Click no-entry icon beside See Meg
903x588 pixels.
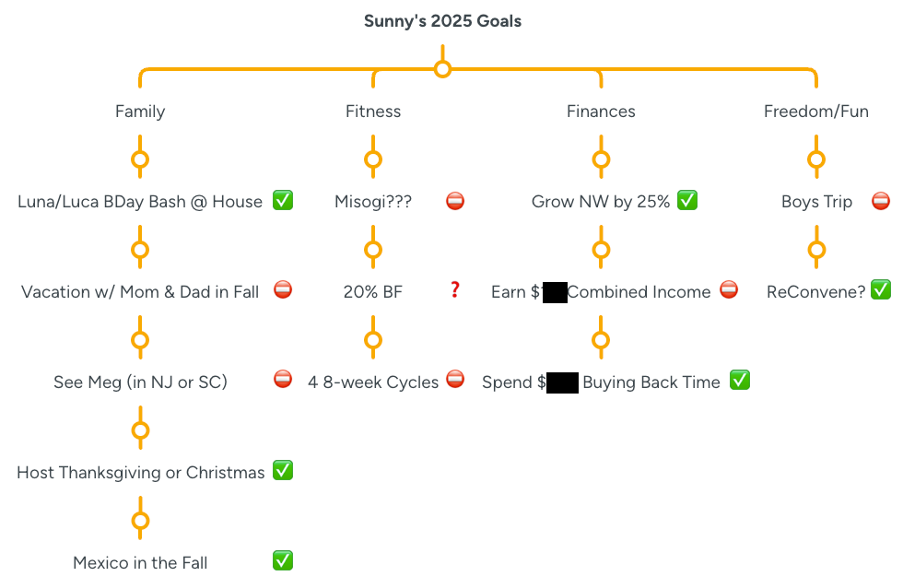(283, 379)
